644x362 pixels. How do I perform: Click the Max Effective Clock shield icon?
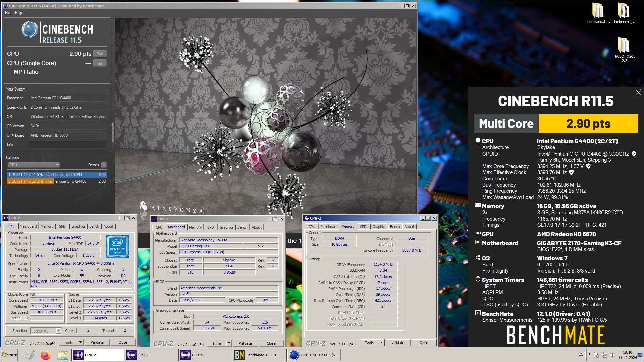click(x=571, y=172)
